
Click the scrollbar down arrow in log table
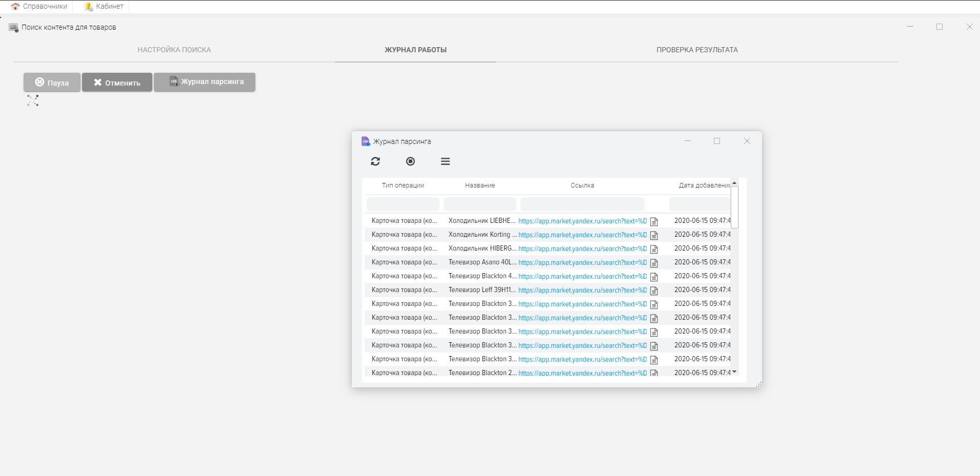(x=734, y=372)
